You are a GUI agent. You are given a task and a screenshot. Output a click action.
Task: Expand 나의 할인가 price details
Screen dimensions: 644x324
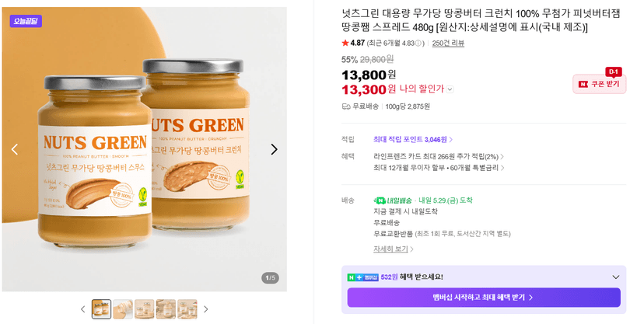click(450, 89)
